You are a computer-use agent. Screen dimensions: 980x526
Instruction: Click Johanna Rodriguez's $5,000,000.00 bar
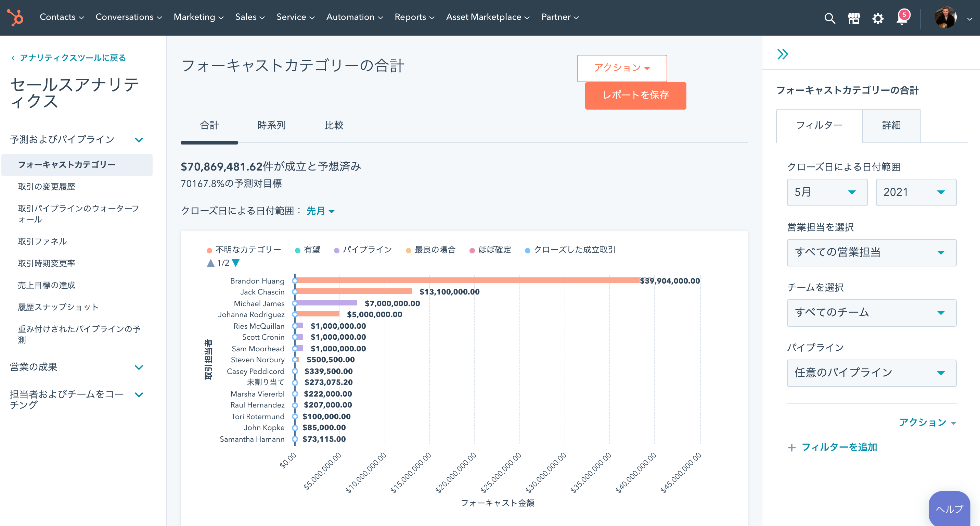point(318,314)
